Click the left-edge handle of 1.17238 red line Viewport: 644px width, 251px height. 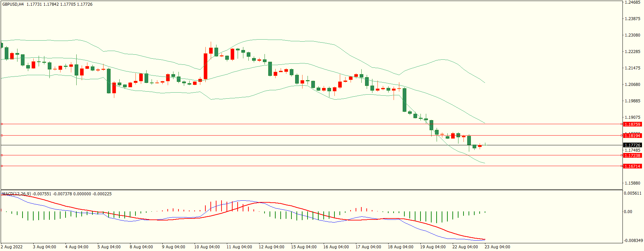(2, 155)
